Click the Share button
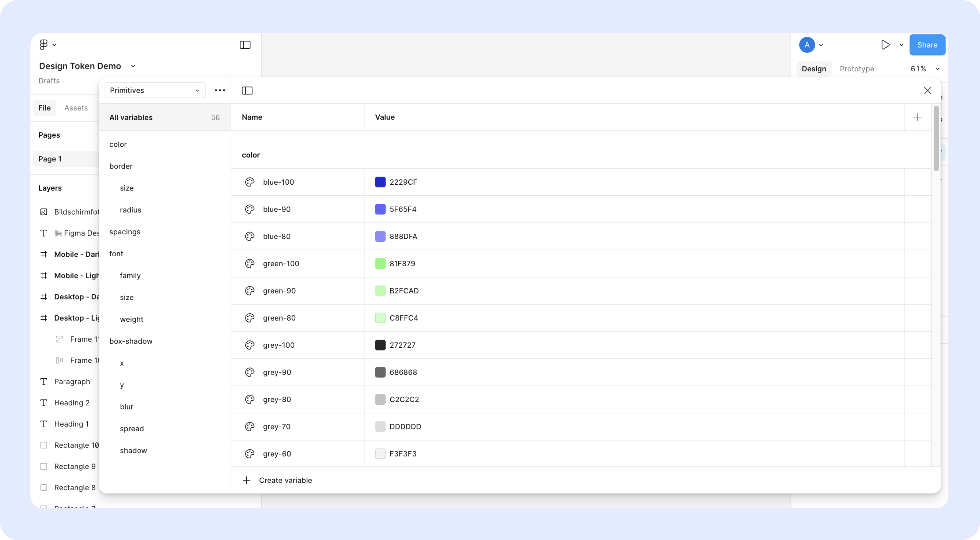The image size is (980, 540). click(x=927, y=45)
